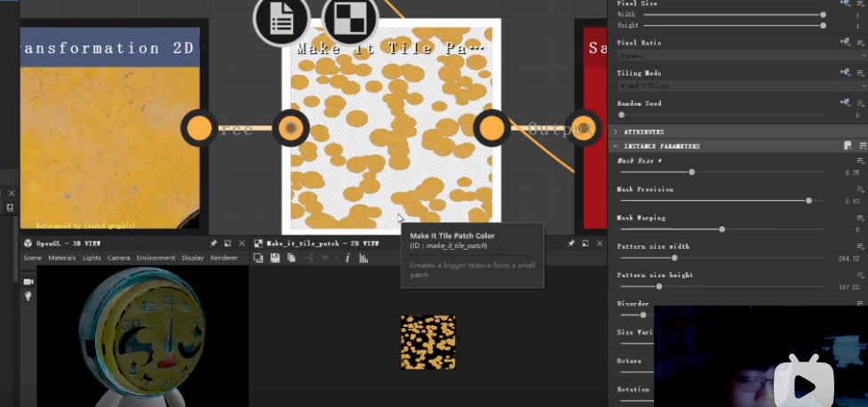The width and height of the screenshot is (868, 407).
Task: Open the Renderer menu in the 3D view
Action: [224, 258]
